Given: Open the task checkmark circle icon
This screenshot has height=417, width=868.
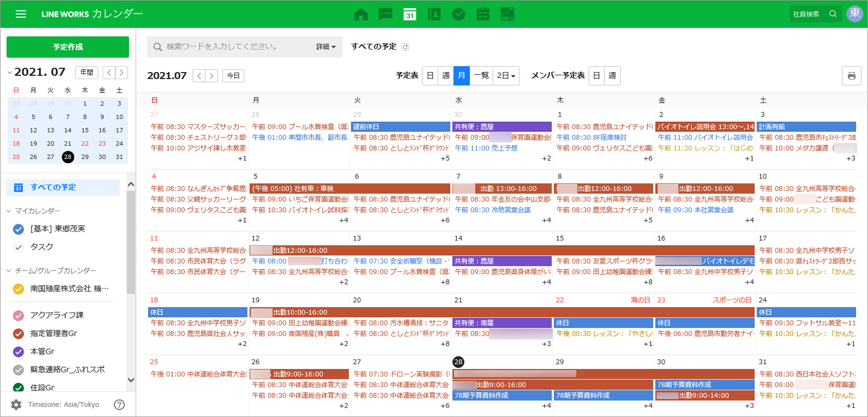Looking at the screenshot, I should coord(459,14).
